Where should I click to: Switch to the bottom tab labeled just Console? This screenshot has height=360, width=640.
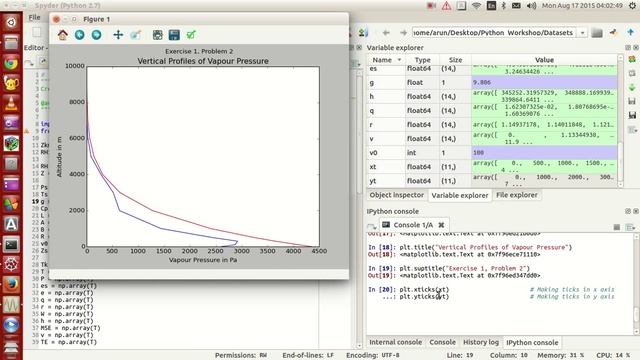[442, 342]
